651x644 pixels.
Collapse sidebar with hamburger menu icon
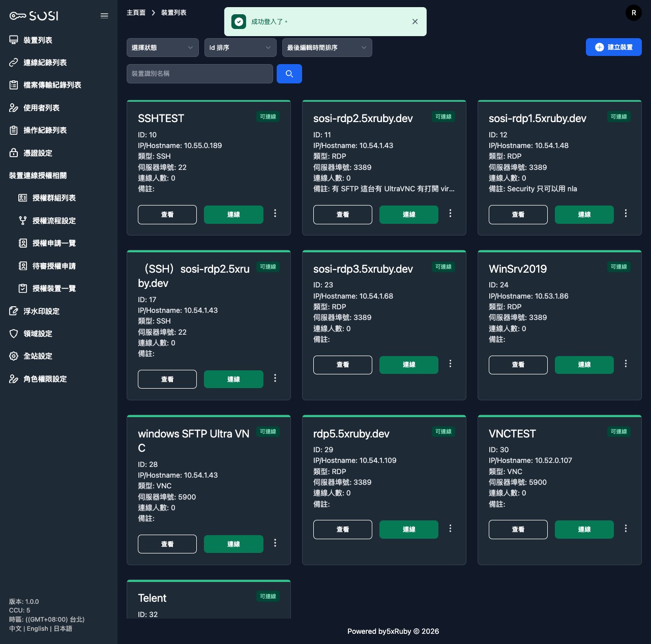click(104, 16)
